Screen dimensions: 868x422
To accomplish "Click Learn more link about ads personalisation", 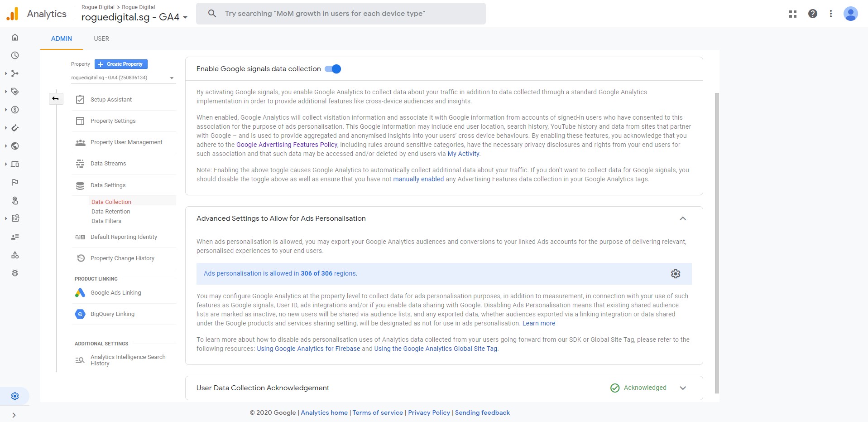I will click(x=539, y=323).
